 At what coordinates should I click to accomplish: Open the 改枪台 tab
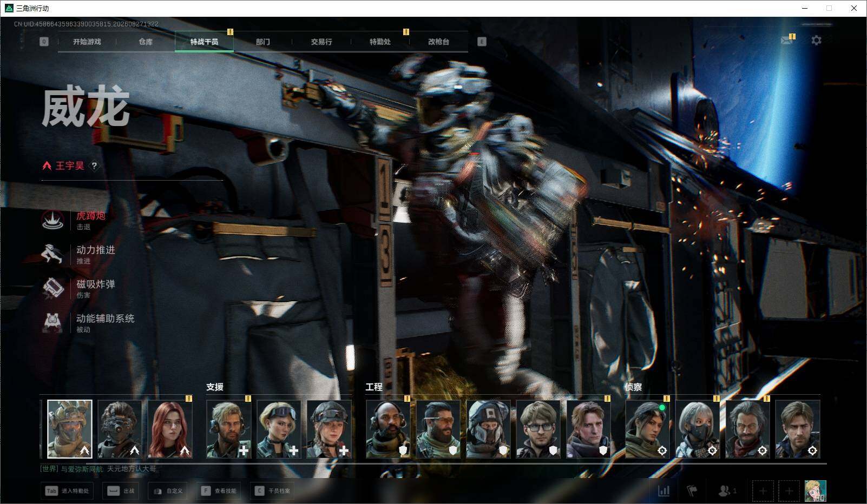click(438, 42)
